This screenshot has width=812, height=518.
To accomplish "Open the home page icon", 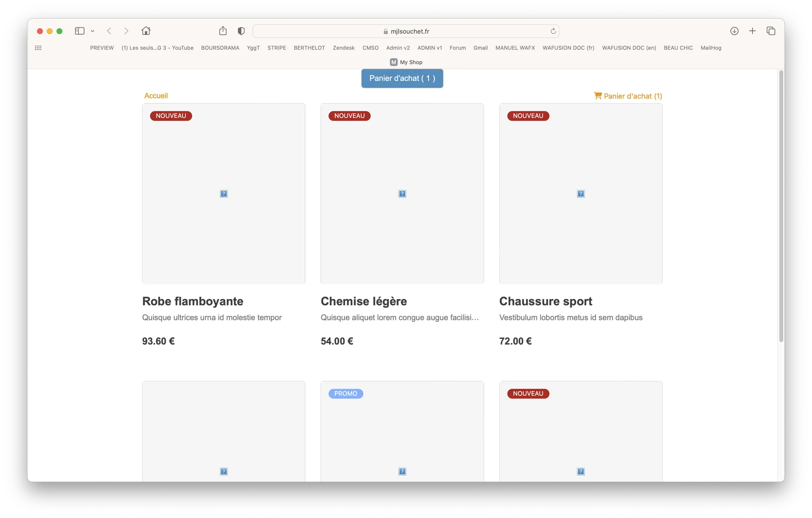I will pyautogui.click(x=146, y=31).
